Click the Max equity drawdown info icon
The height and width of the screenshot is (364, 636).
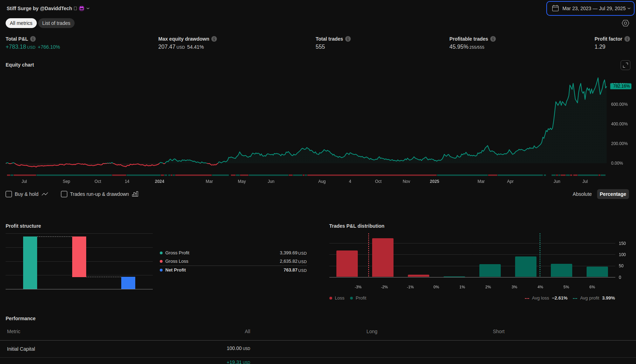[x=214, y=39]
